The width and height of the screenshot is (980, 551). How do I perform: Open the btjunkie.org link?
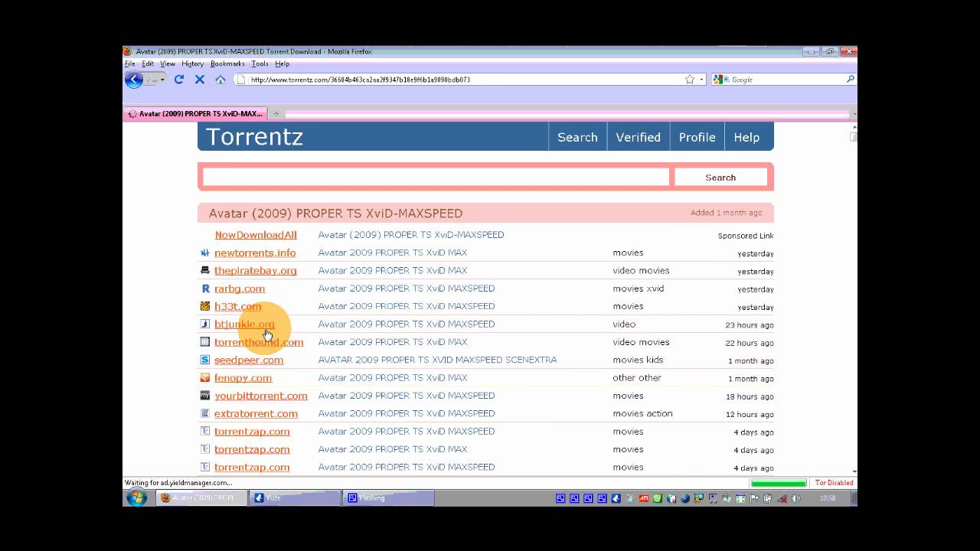pos(244,324)
